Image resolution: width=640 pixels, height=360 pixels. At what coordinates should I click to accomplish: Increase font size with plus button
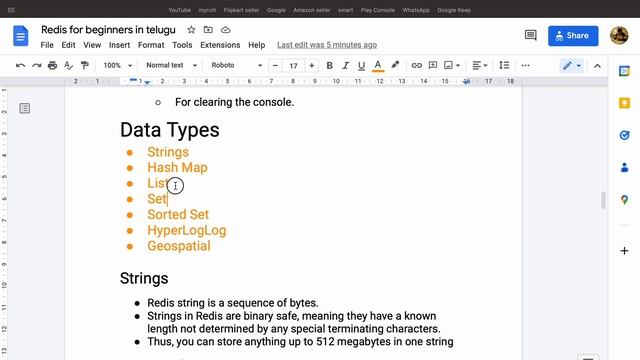(311, 65)
